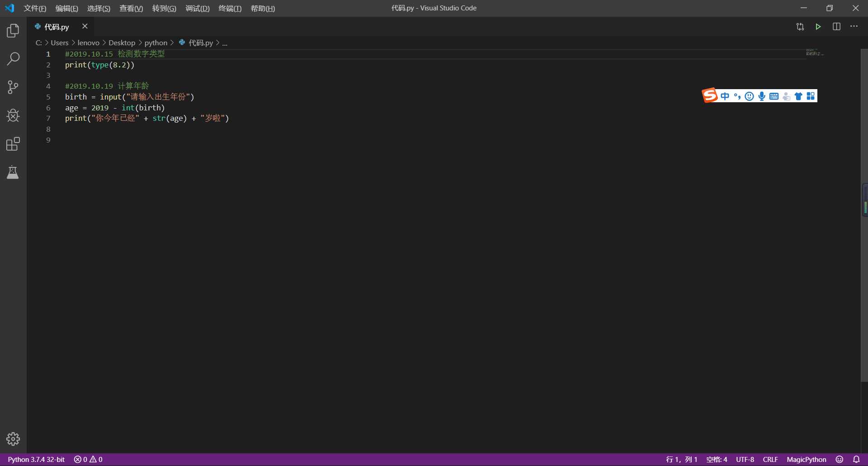The width and height of the screenshot is (868, 466).
Task: Click 行 1, 列 1 cursor position
Action: [x=681, y=459]
